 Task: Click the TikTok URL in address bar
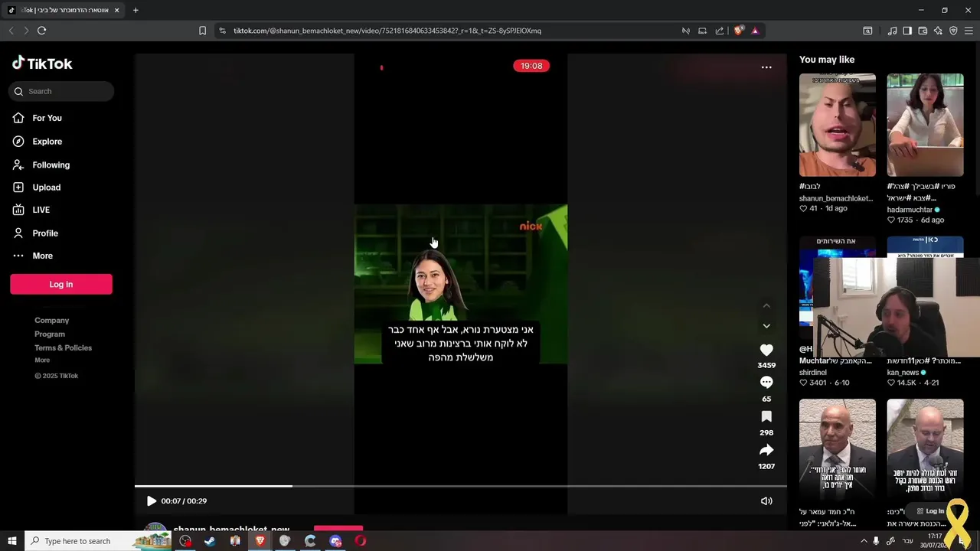387,31
